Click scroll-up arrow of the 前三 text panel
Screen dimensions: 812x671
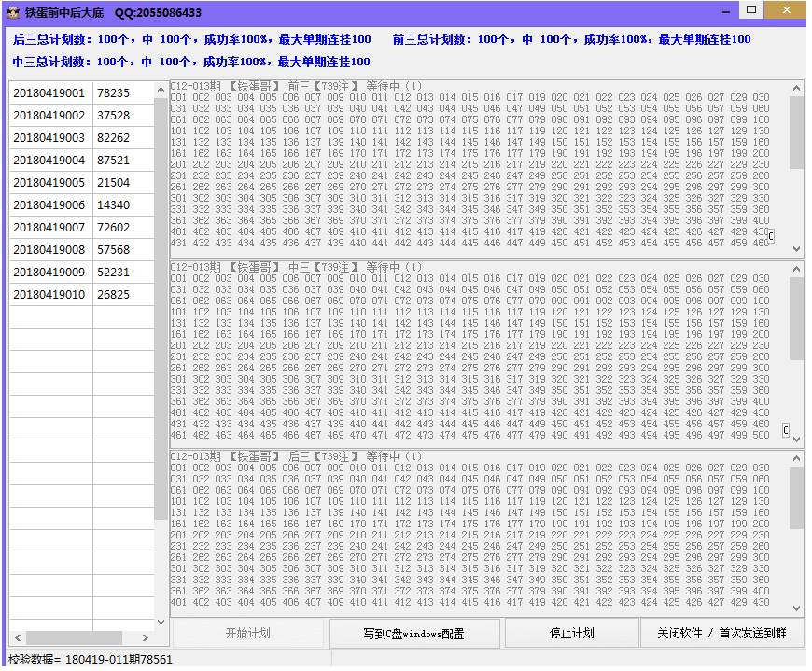tap(796, 89)
